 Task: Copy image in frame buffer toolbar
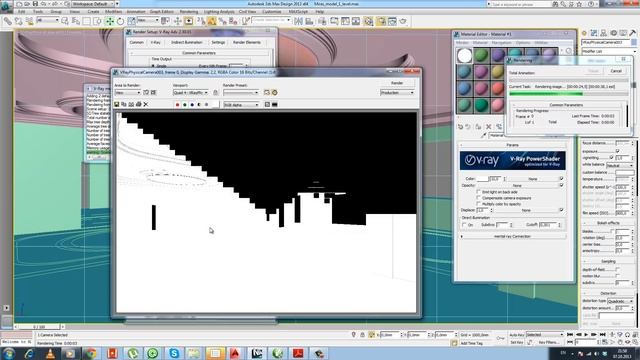tap(124, 104)
